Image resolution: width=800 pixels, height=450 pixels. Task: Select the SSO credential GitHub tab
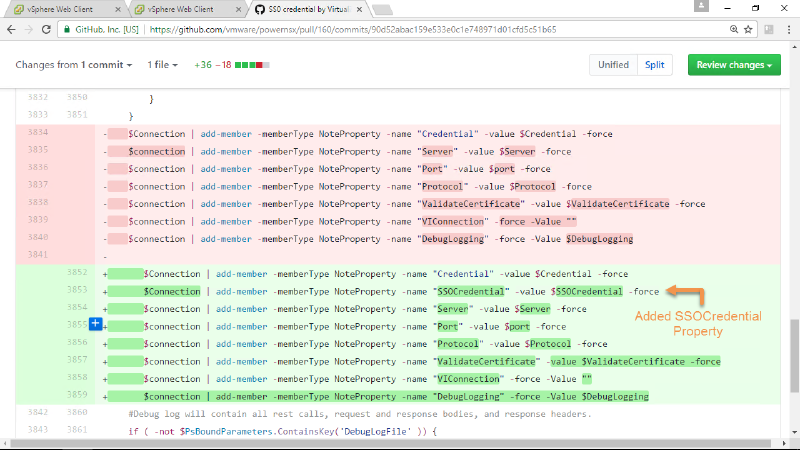click(309, 9)
